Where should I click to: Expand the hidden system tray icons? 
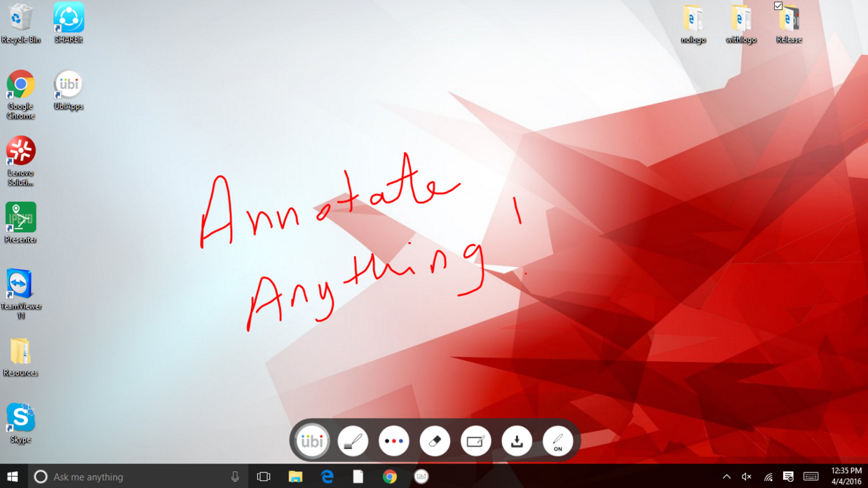point(726,477)
